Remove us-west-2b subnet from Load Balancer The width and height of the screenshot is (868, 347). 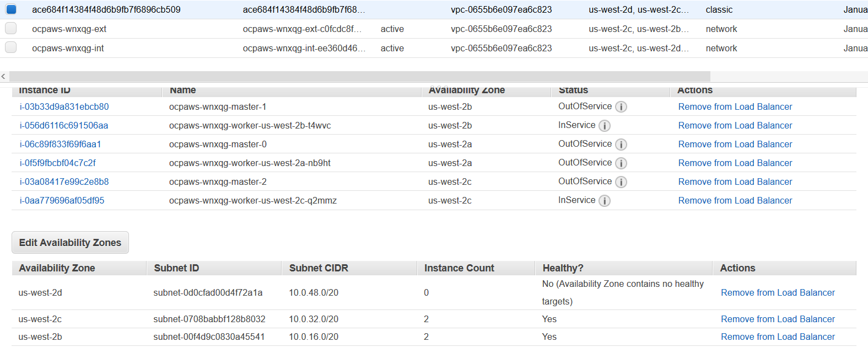pyautogui.click(x=778, y=337)
